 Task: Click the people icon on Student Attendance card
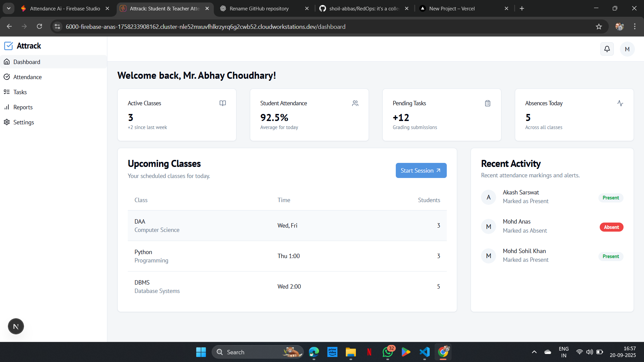(355, 103)
